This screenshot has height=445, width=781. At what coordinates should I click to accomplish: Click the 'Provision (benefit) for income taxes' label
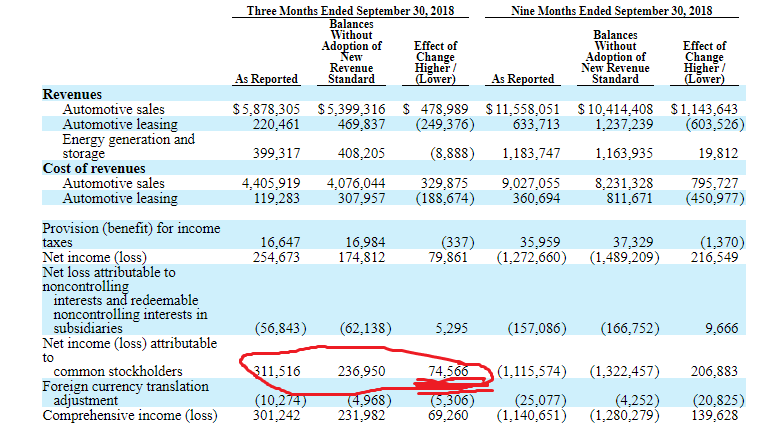tap(130, 235)
